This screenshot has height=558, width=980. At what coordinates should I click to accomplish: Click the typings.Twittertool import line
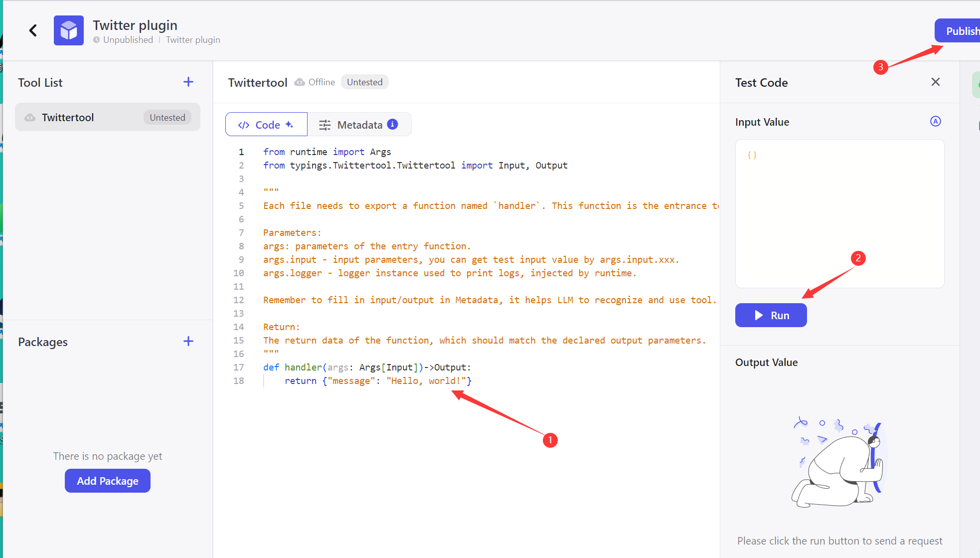coord(415,166)
